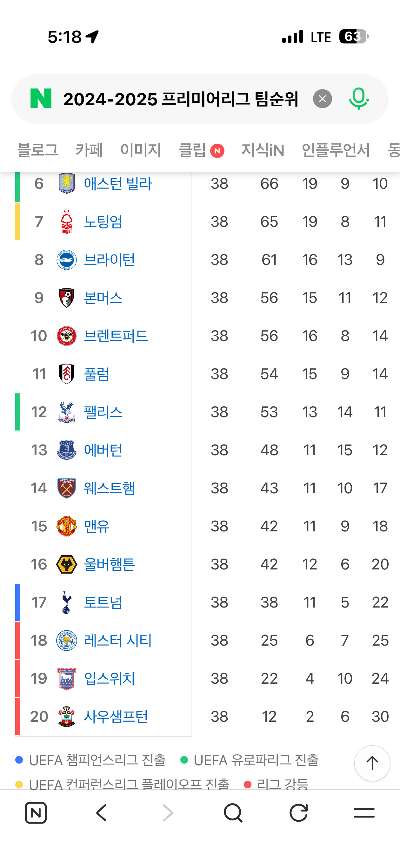Tap the search field with 프리미어리그 query

coord(181,99)
